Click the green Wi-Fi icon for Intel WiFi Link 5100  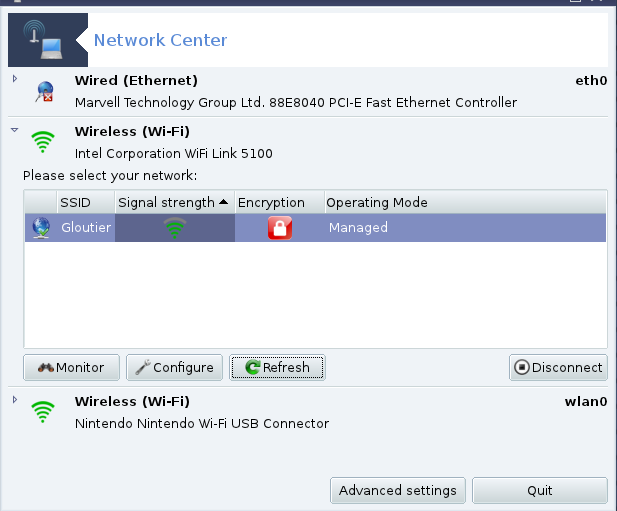pyautogui.click(x=42, y=142)
